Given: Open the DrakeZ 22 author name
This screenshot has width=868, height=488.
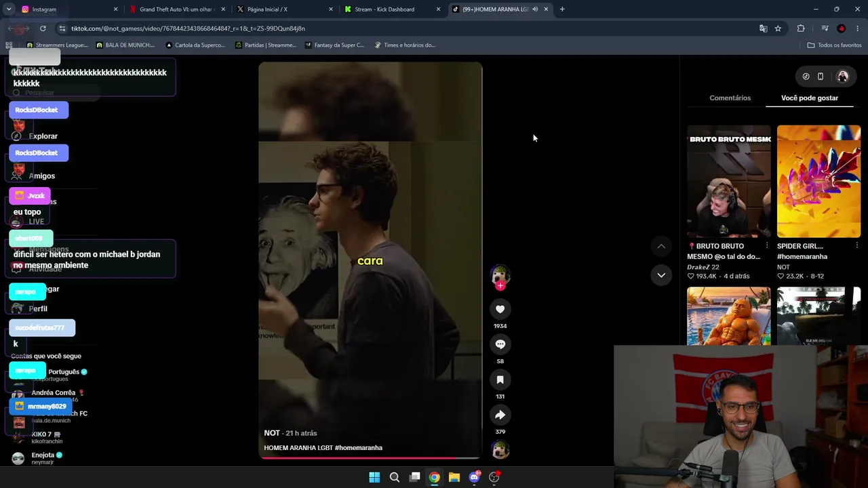Looking at the screenshot, I should point(703,267).
